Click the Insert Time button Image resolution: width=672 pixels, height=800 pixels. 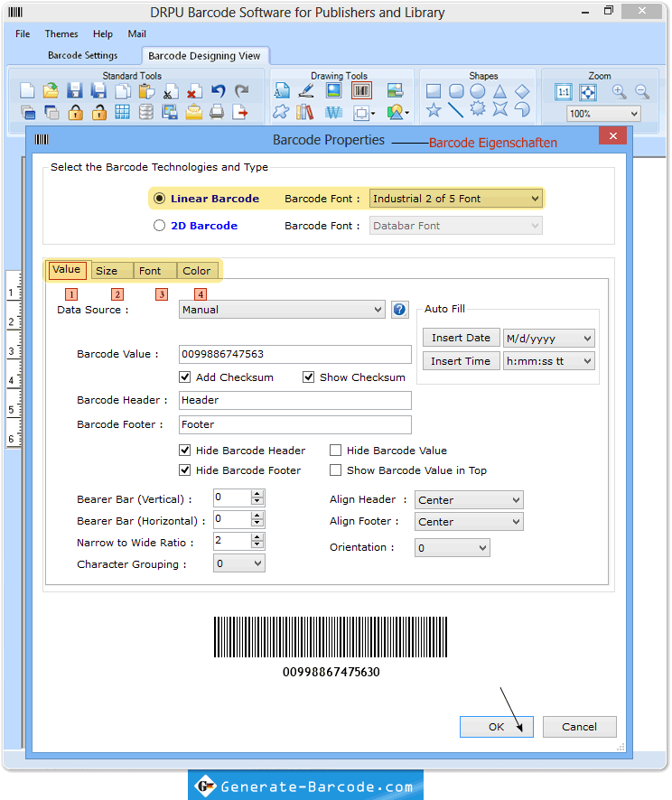tap(462, 360)
